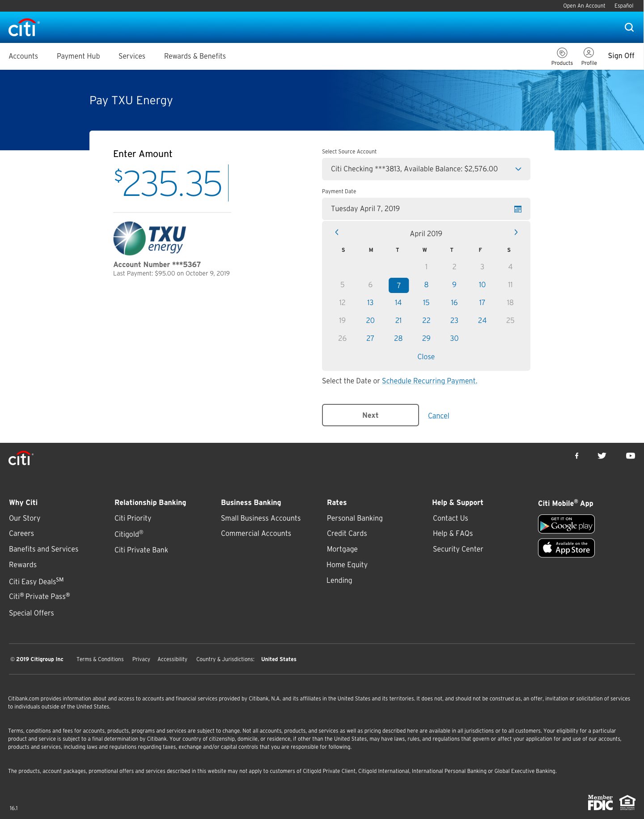Screen dimensions: 644x819
Task: Open Contact Us link
Action: click(x=450, y=518)
